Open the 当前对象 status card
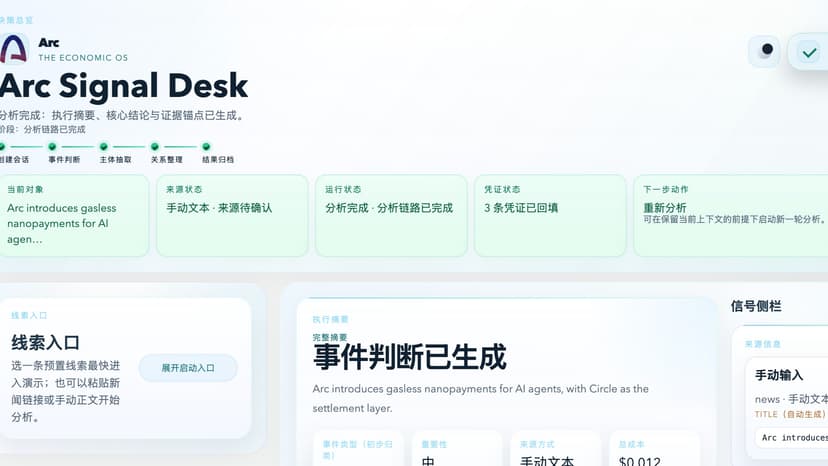This screenshot has width=828, height=466. coord(73,216)
